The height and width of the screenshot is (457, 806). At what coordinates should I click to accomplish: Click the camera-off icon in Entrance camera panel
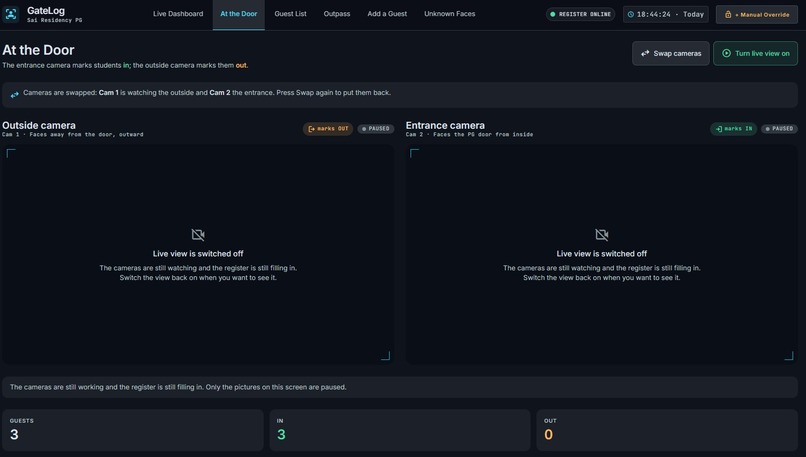(x=601, y=235)
